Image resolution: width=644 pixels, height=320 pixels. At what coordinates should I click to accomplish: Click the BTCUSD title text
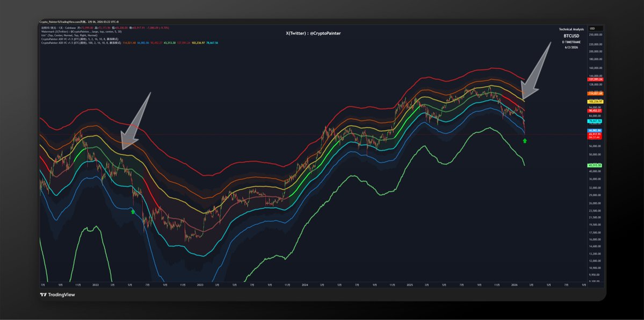pyautogui.click(x=570, y=35)
